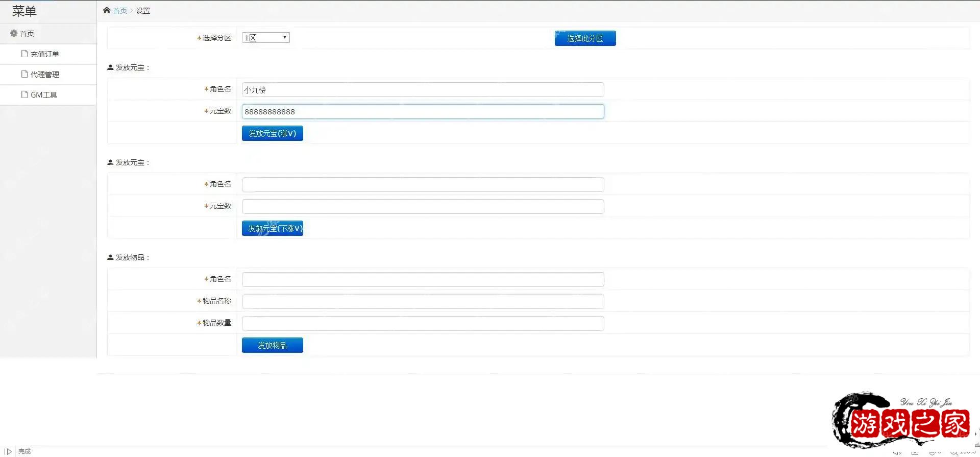Click the zoom magnifier icon in status bar
Image resolution: width=980 pixels, height=457 pixels.
pyautogui.click(x=953, y=452)
